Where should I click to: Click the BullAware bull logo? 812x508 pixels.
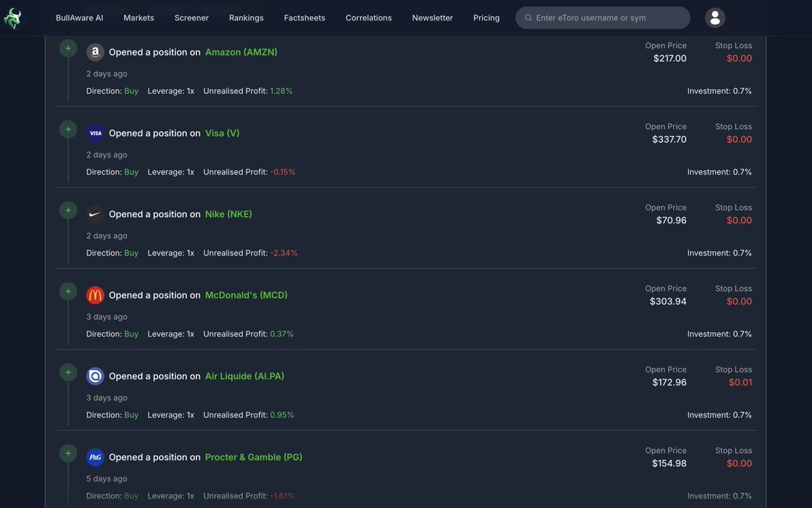[13, 18]
